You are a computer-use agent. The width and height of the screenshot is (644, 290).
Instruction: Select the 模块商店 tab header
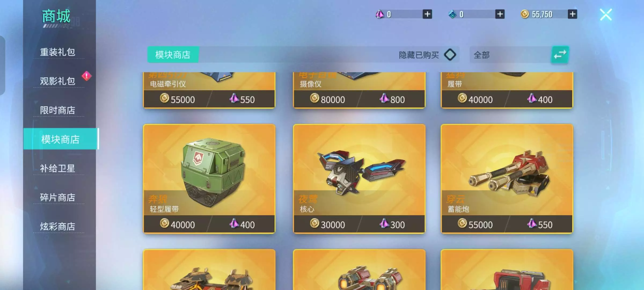coord(173,55)
